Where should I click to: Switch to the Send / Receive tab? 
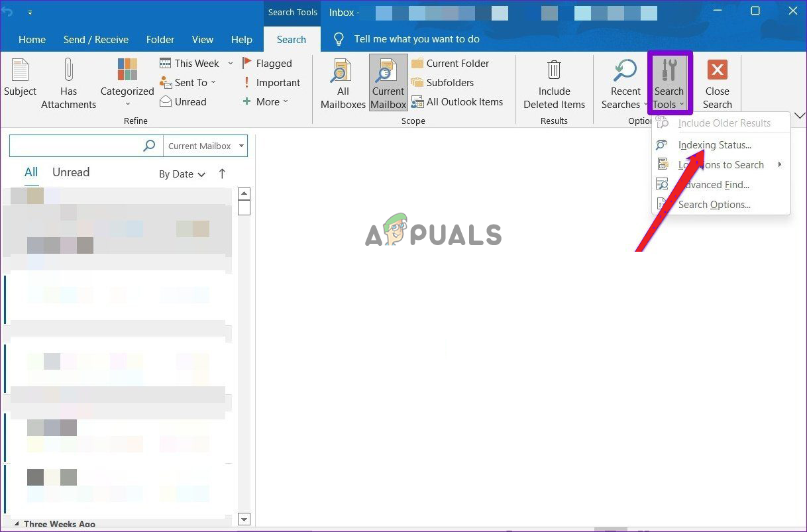point(96,40)
